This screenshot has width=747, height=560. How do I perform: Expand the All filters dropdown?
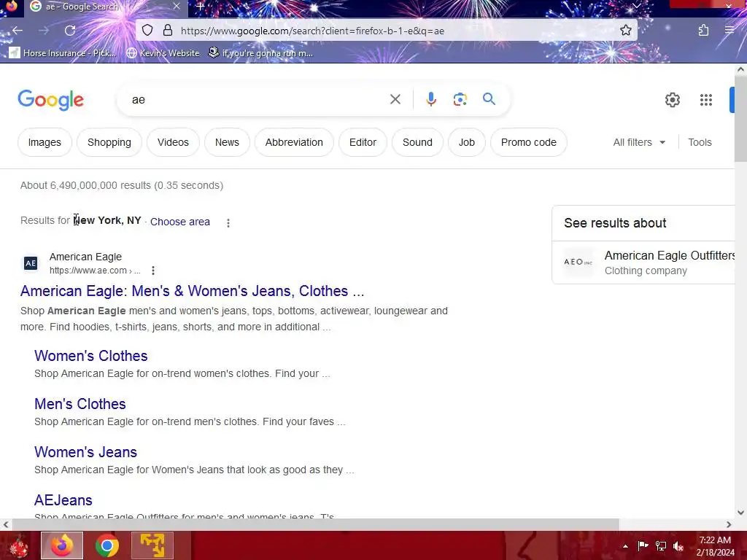tap(639, 142)
